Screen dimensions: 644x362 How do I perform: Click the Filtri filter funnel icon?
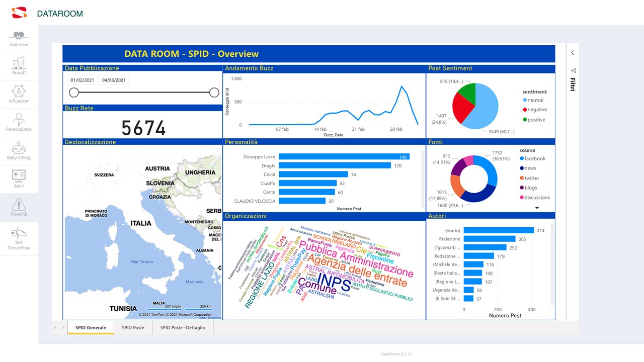pyautogui.click(x=573, y=70)
